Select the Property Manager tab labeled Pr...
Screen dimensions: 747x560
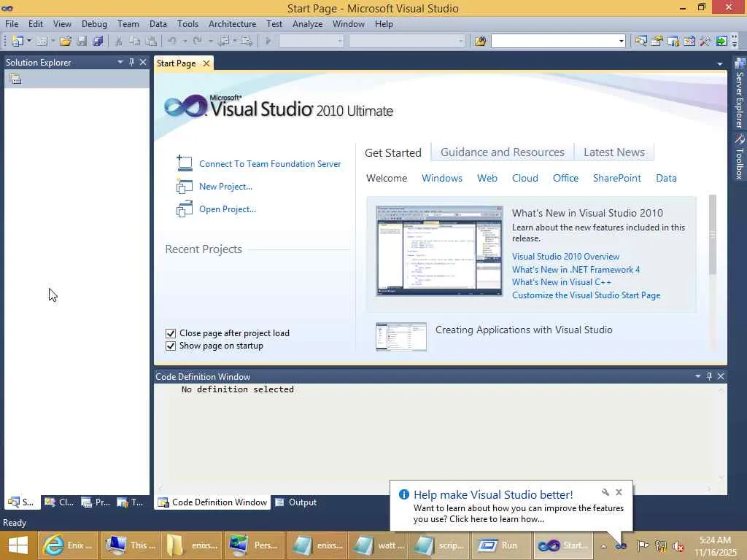coord(96,502)
